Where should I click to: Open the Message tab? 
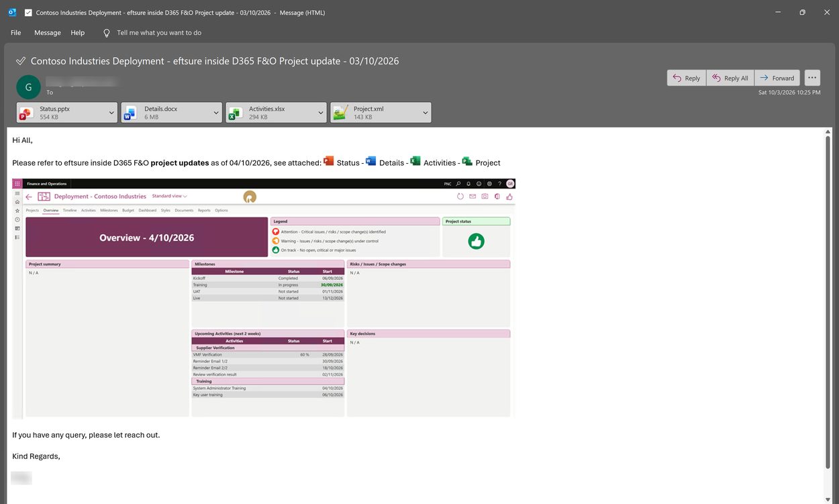48,33
